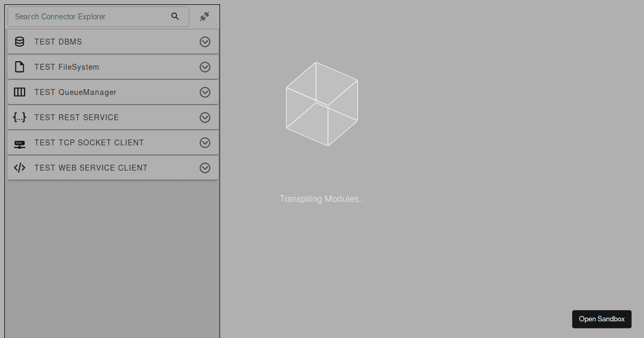Collapse the TEST QueueManager entry
Screen dimensions: 644x338
[205, 92]
